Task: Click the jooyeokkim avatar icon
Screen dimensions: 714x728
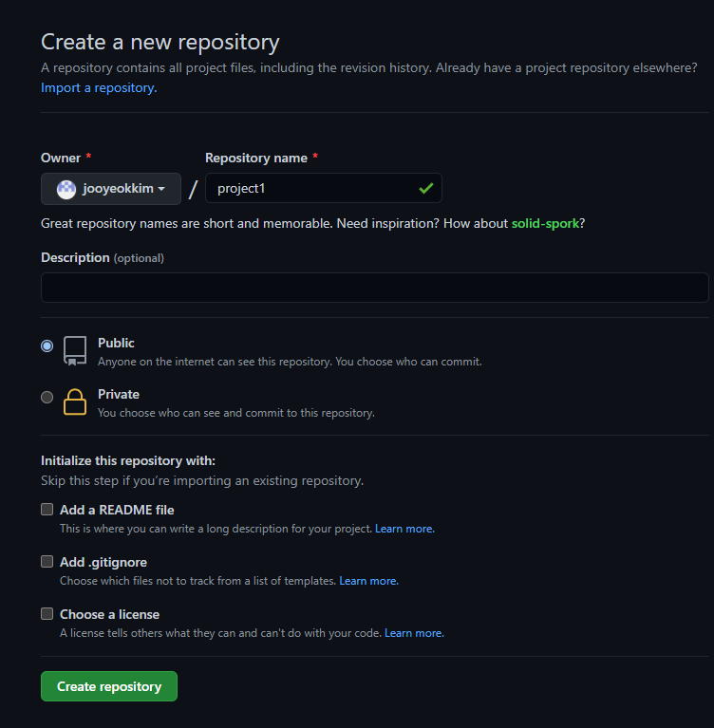Action: pos(66,190)
